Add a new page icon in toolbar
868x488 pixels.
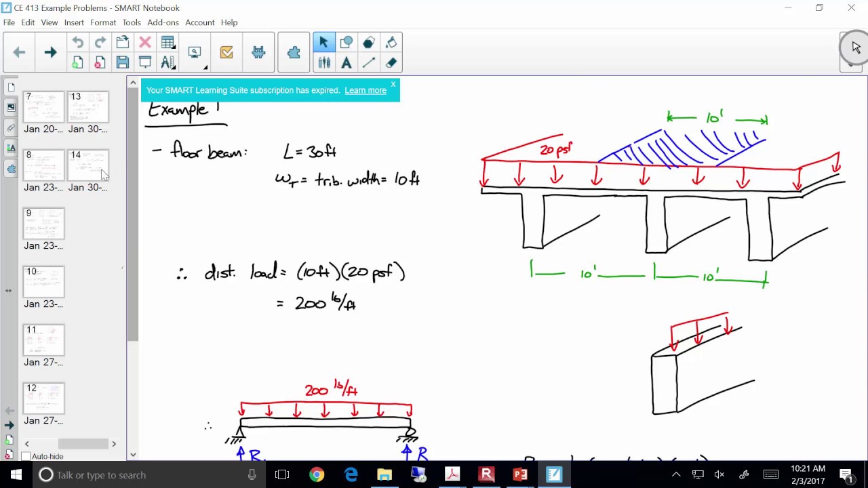pyautogui.click(x=77, y=62)
